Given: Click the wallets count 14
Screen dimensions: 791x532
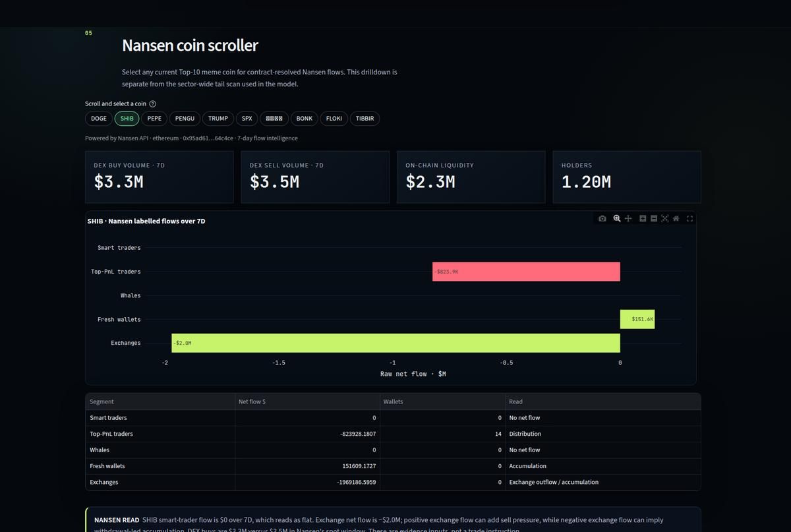Looking at the screenshot, I should (x=442, y=434).
